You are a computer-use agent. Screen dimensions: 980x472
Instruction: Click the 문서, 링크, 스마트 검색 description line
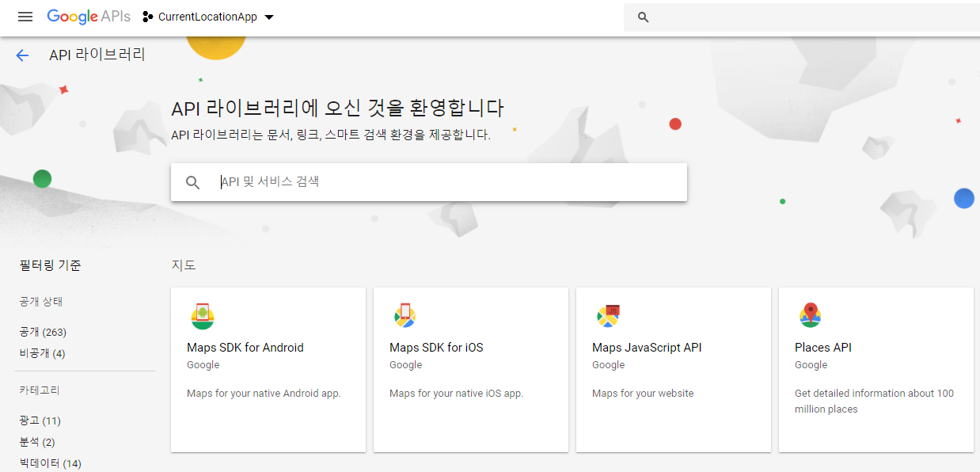(331, 135)
